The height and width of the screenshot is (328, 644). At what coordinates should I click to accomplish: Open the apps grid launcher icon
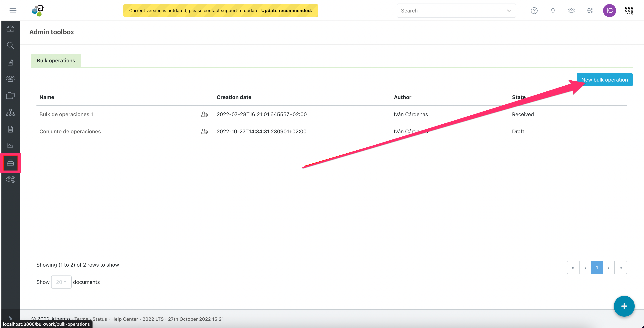[629, 10]
